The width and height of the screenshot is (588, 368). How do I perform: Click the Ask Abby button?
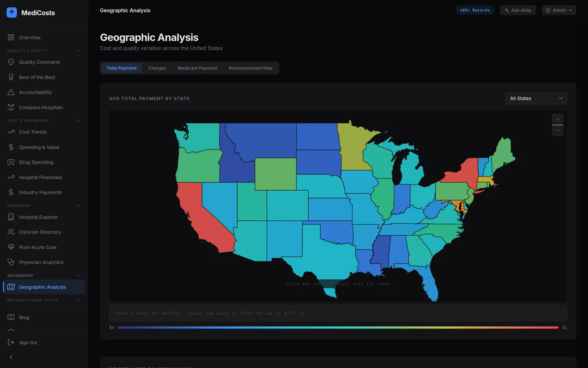(x=517, y=10)
